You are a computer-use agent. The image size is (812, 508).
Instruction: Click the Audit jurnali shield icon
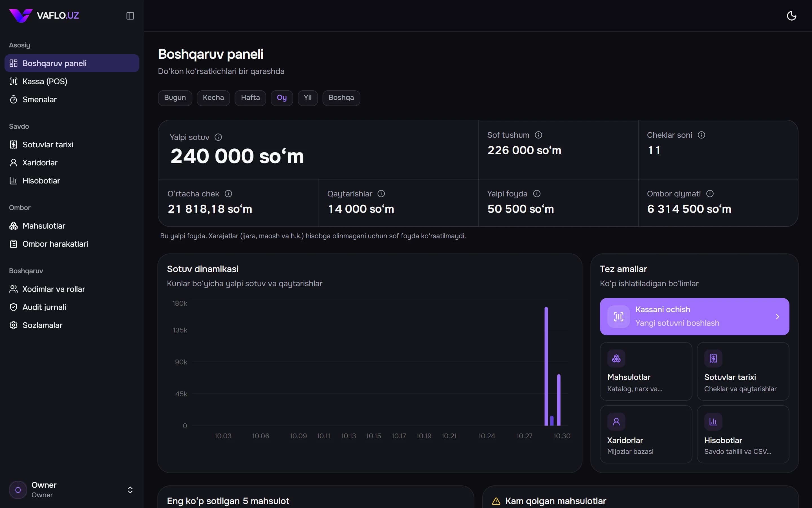pos(14,307)
